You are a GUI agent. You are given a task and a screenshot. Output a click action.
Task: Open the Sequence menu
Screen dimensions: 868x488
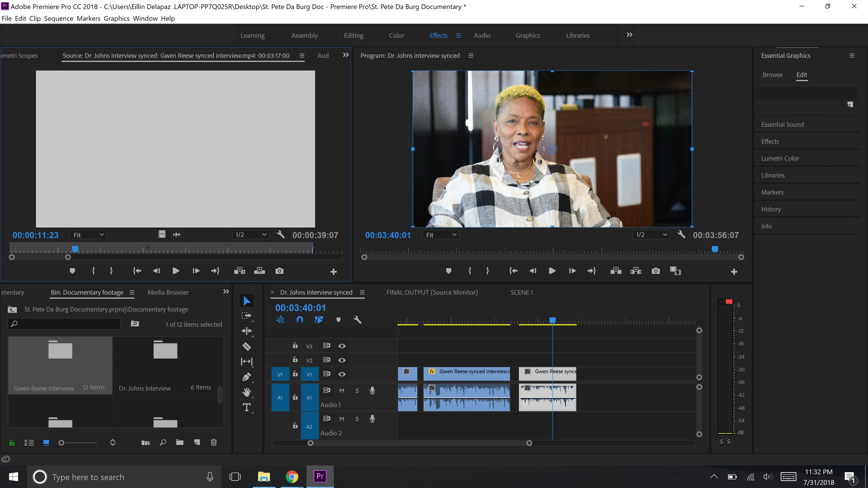point(59,19)
